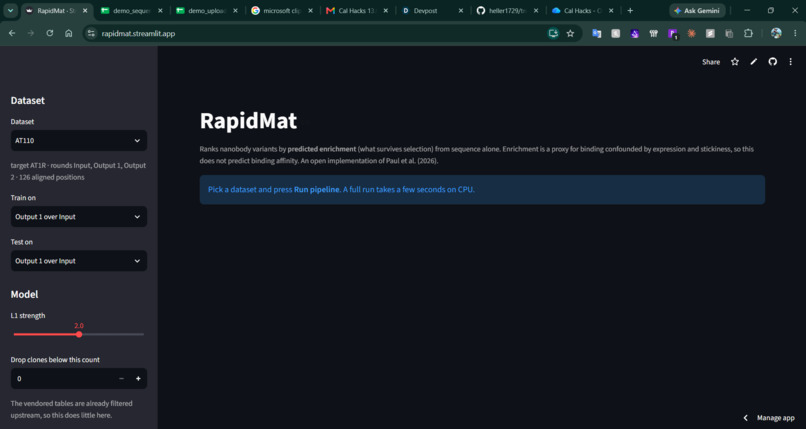Click the Share button in app header

click(x=711, y=62)
